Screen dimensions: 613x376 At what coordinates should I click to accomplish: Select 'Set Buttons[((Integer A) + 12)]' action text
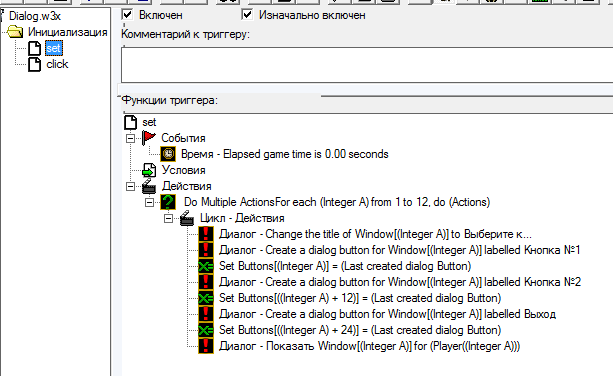point(360,298)
